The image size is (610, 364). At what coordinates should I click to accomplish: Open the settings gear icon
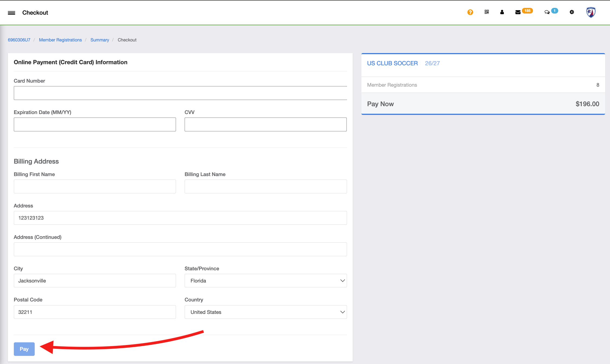tap(572, 12)
